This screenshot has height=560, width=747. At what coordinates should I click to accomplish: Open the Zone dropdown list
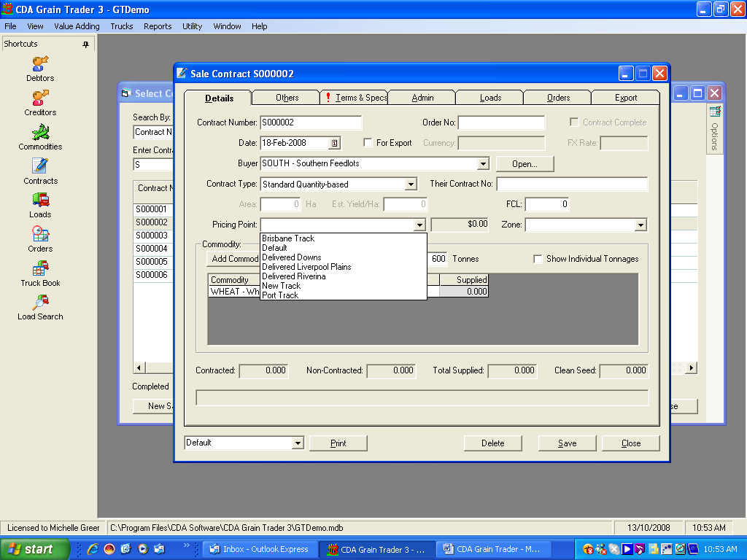[x=640, y=225]
